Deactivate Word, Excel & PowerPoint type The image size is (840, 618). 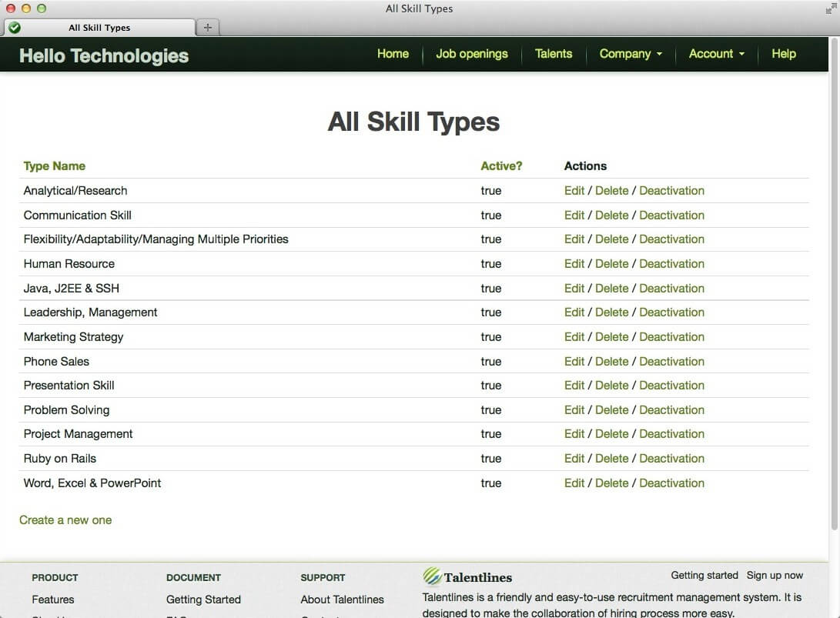[x=672, y=483]
